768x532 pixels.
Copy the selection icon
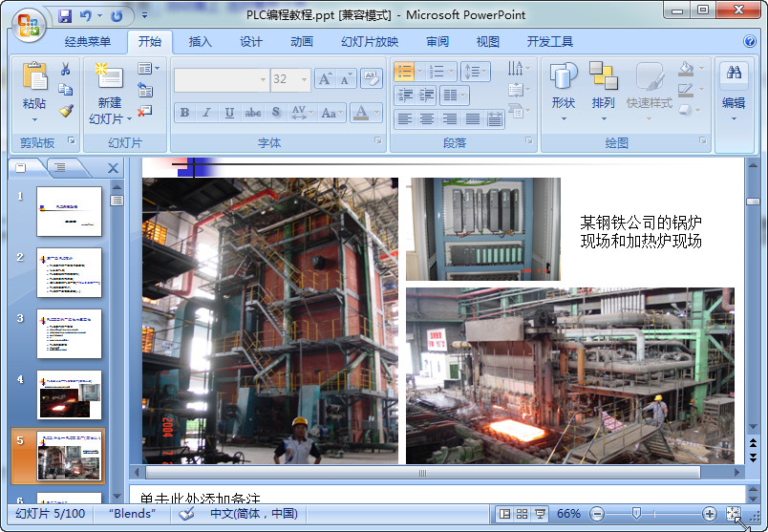click(x=65, y=90)
